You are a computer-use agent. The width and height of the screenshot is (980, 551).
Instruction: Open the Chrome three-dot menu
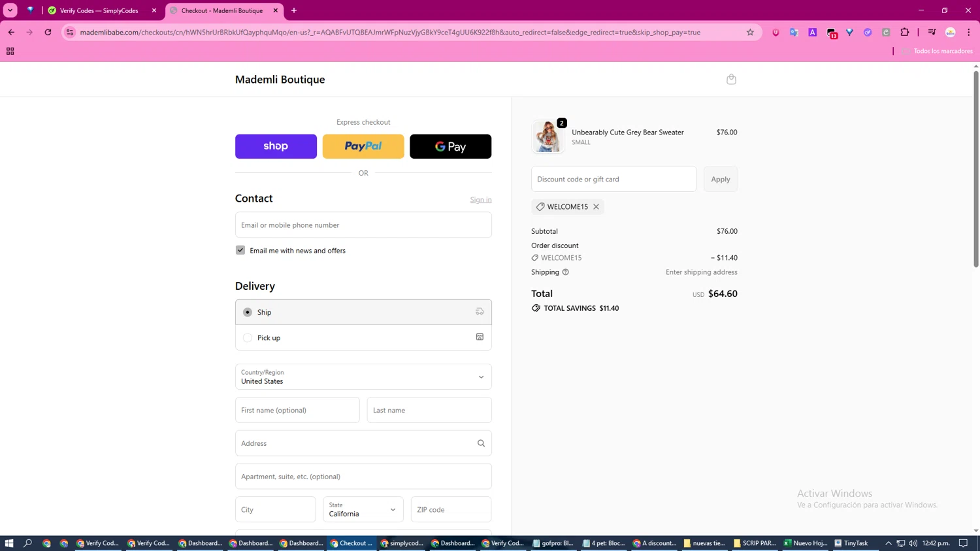969,32
